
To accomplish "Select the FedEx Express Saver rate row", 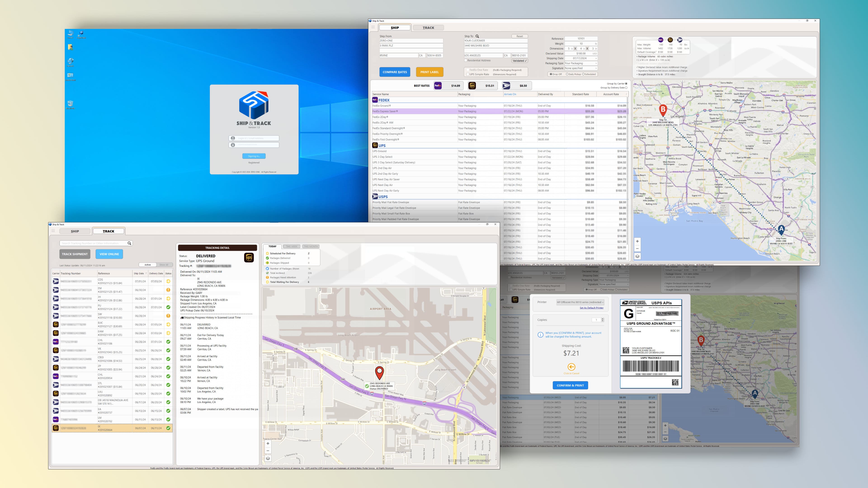I will (500, 111).
